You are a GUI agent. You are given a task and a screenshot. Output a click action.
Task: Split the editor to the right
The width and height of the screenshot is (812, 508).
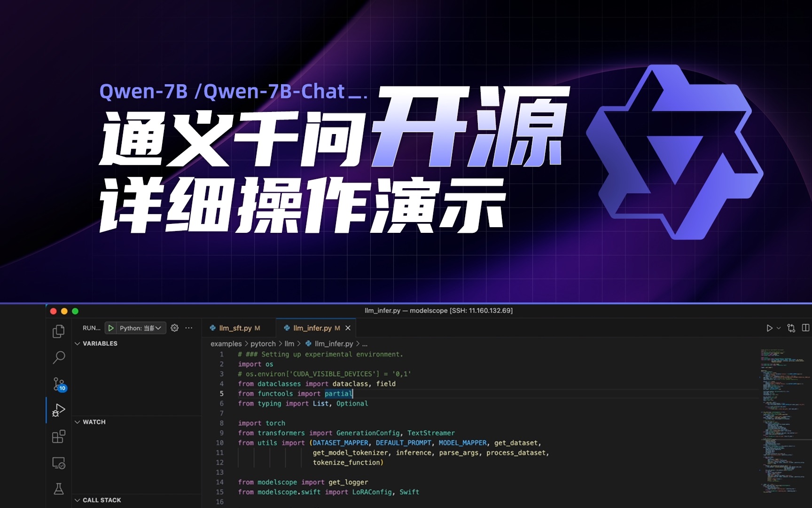[805, 328]
